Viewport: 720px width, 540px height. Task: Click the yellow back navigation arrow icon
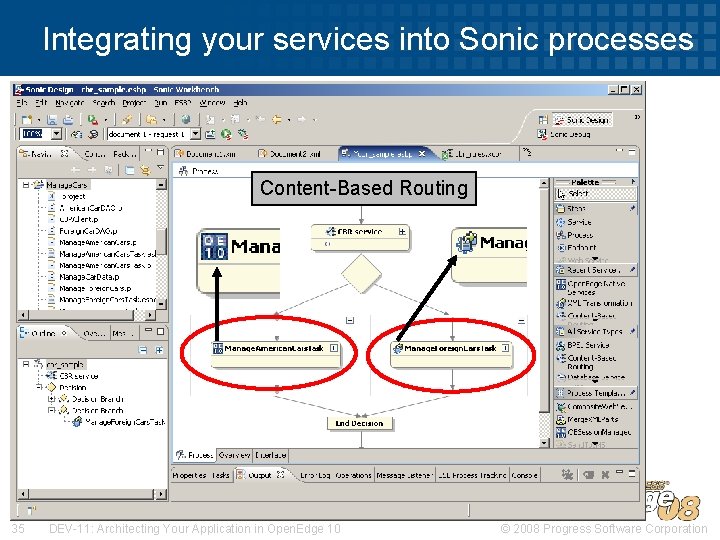coord(277,120)
